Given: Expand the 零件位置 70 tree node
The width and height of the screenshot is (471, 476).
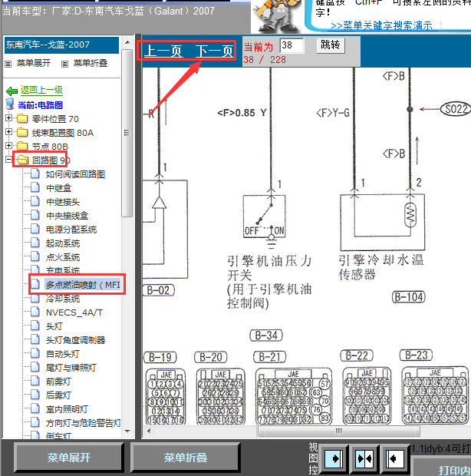Looking at the screenshot, I should 8,117.
